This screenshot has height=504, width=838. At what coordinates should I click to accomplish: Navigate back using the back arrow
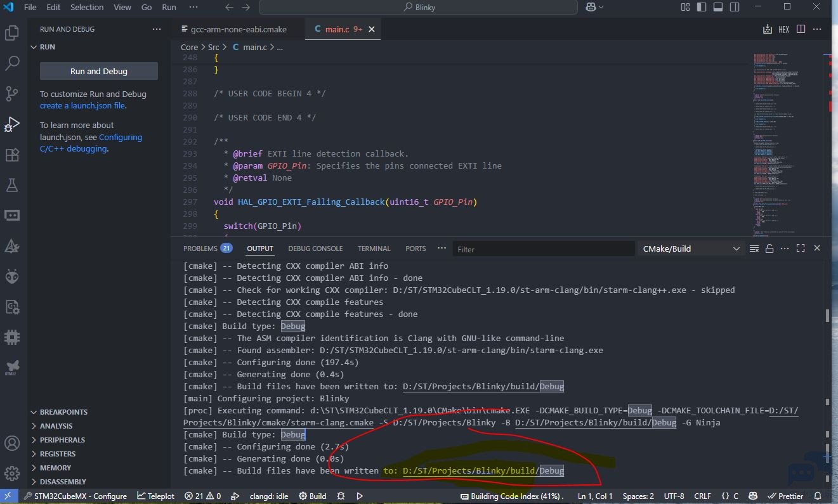click(x=230, y=7)
